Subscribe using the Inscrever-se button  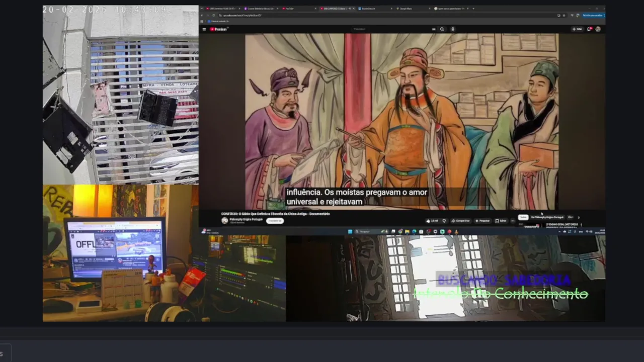pos(275,221)
